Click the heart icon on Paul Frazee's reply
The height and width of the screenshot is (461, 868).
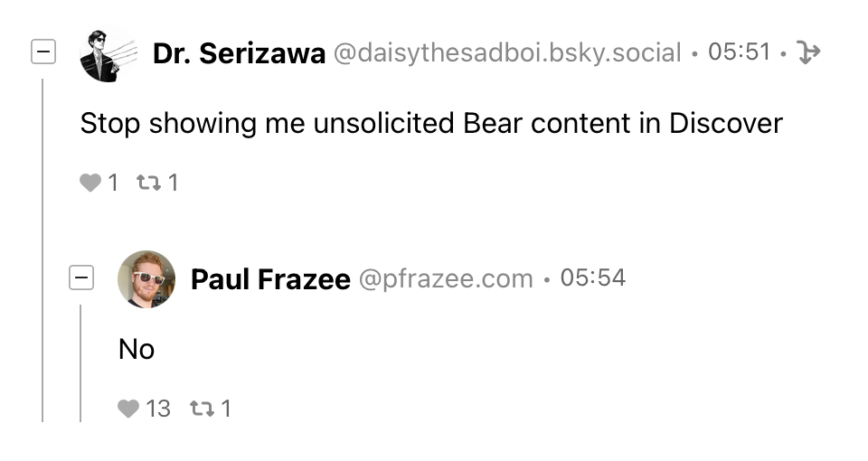(x=128, y=409)
